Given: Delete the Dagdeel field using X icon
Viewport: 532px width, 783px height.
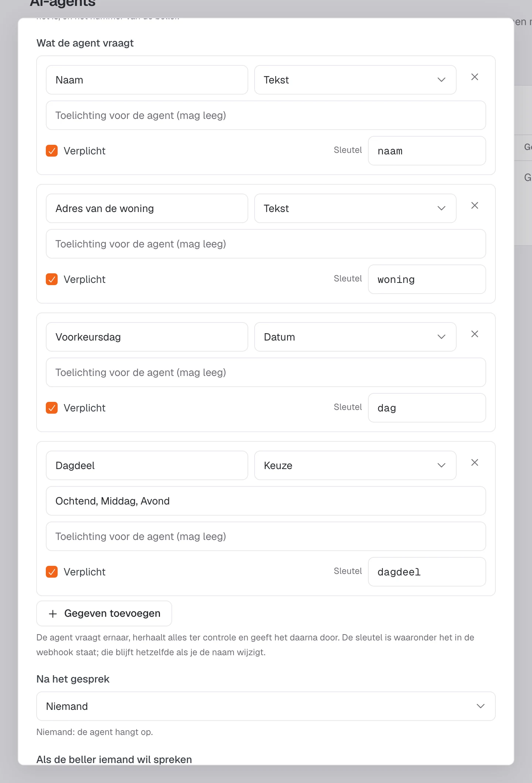Looking at the screenshot, I should click(x=475, y=462).
